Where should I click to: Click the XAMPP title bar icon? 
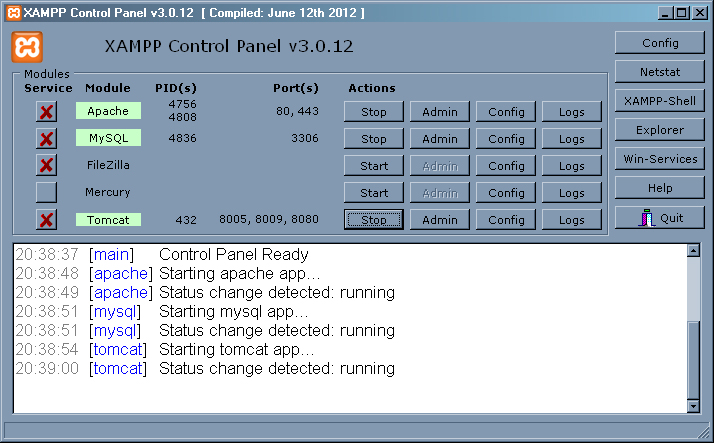click(x=14, y=13)
